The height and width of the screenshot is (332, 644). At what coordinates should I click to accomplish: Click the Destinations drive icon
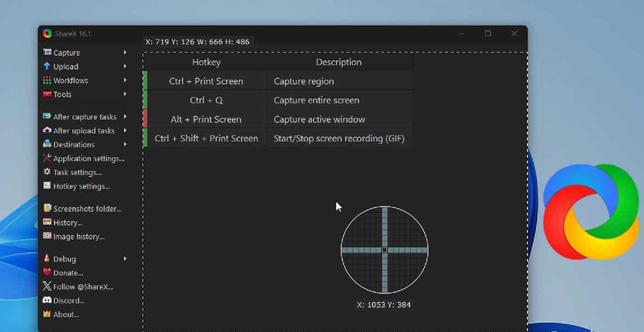pyautogui.click(x=47, y=144)
